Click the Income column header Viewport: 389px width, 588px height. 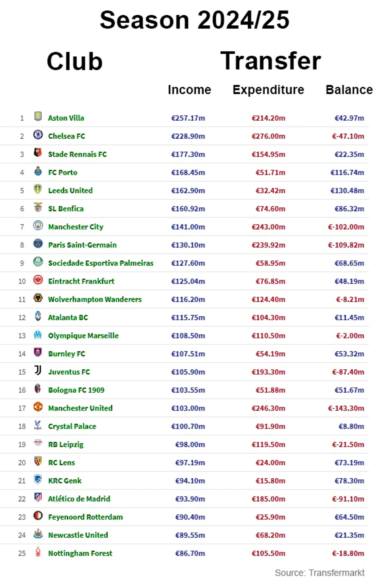click(189, 90)
